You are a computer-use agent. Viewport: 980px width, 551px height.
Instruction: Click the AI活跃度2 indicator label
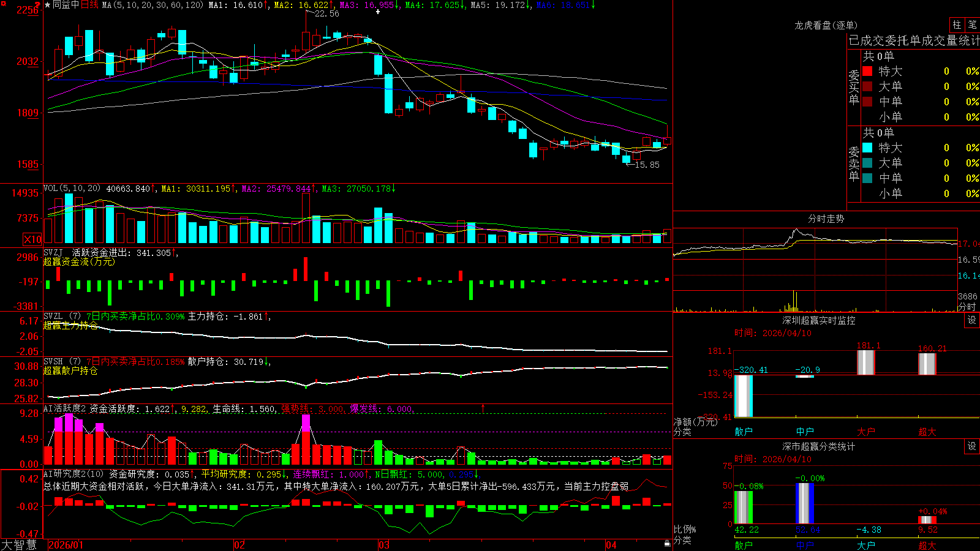[65, 408]
